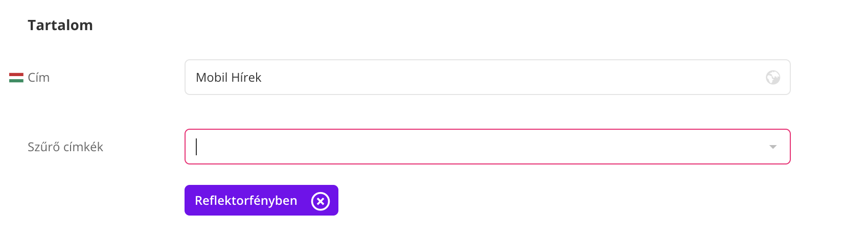This screenshot has width=868, height=237.
Task: Click inside the Szűrő címkék tag input
Action: click(x=460, y=147)
